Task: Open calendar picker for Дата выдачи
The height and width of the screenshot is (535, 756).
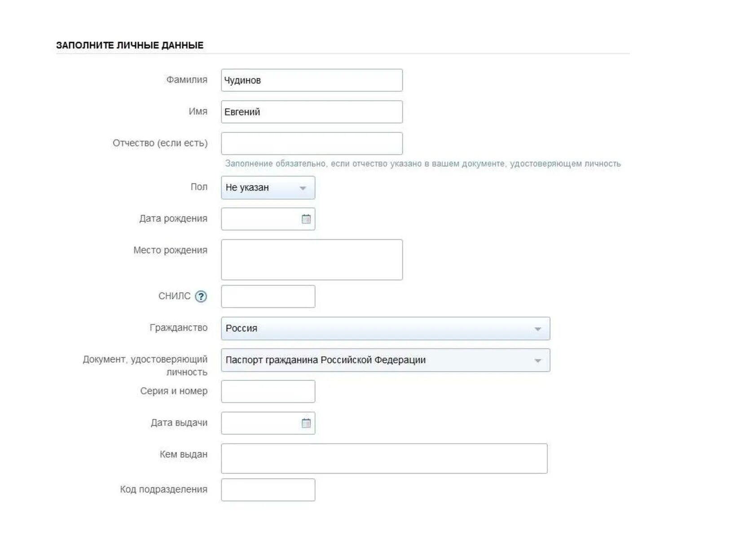Action: click(x=306, y=423)
